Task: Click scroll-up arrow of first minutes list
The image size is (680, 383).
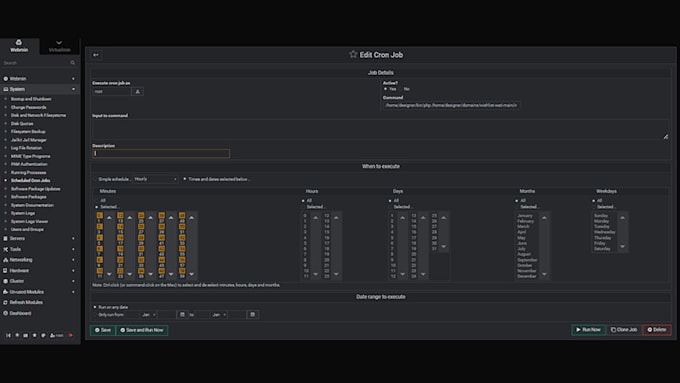Action: point(109,217)
